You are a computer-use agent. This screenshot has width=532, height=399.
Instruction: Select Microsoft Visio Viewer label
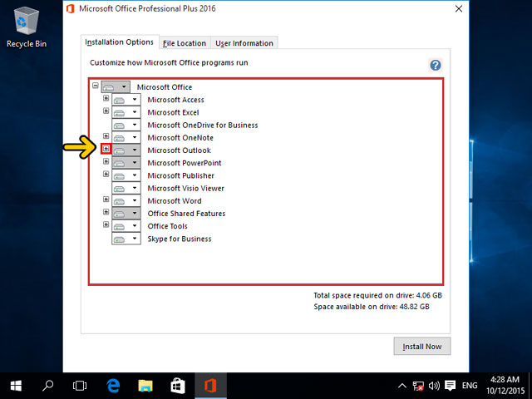pyautogui.click(x=185, y=189)
